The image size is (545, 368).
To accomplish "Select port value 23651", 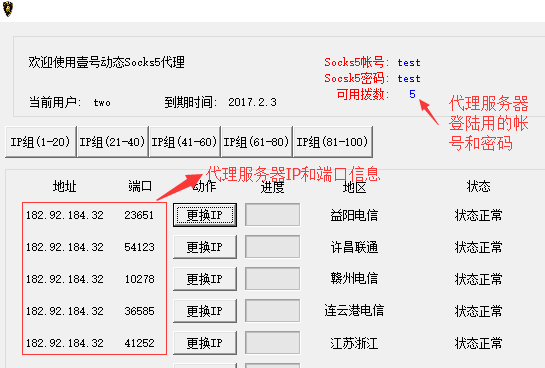I will point(139,215).
